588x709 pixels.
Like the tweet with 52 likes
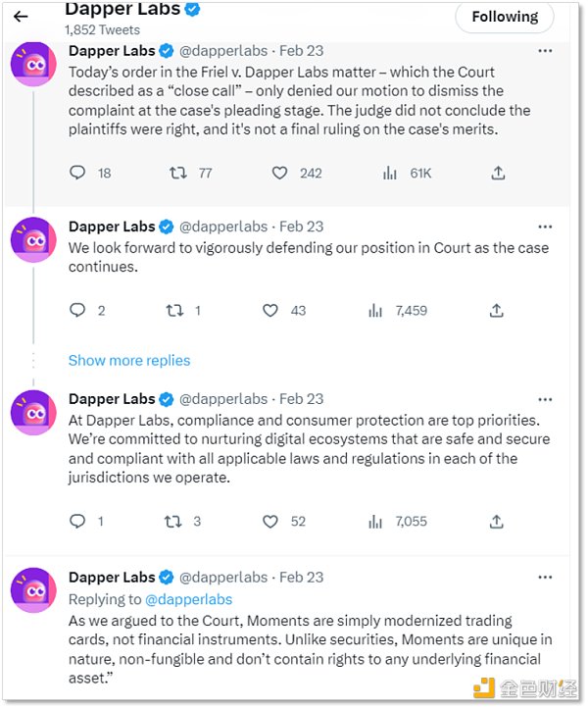[x=271, y=521]
